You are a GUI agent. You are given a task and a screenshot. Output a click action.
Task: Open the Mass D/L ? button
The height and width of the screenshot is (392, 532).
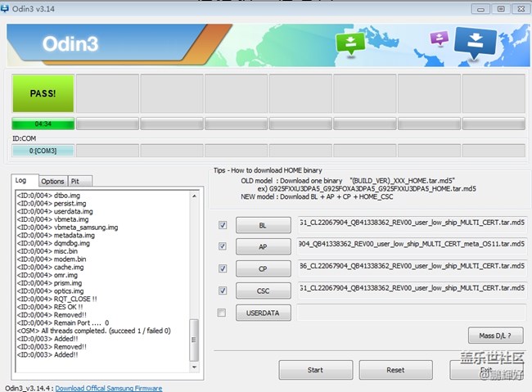(496, 335)
